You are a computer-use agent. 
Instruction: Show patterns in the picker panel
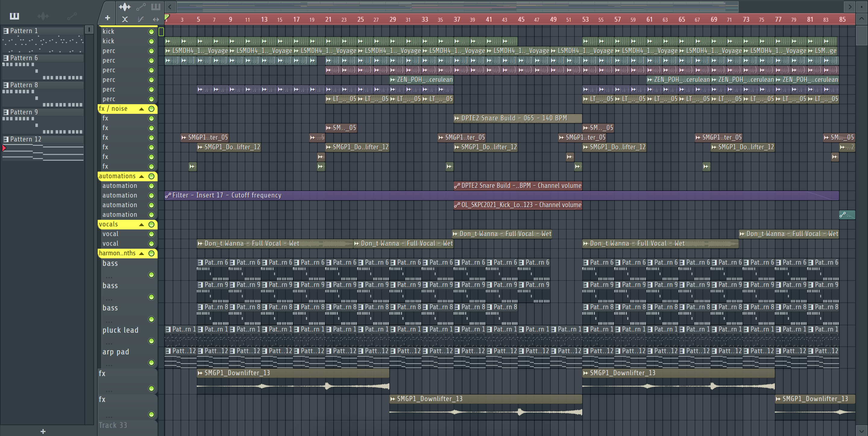pos(14,16)
